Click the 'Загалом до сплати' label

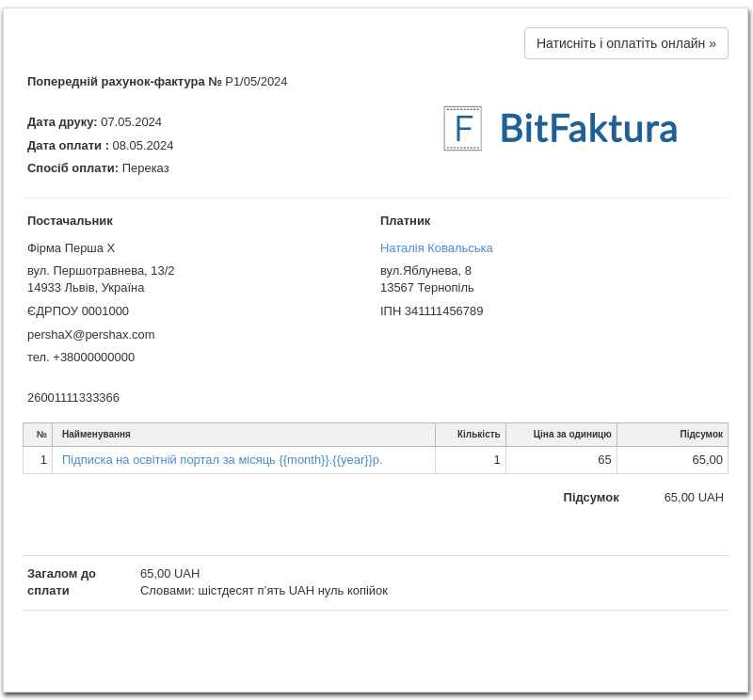tap(61, 581)
